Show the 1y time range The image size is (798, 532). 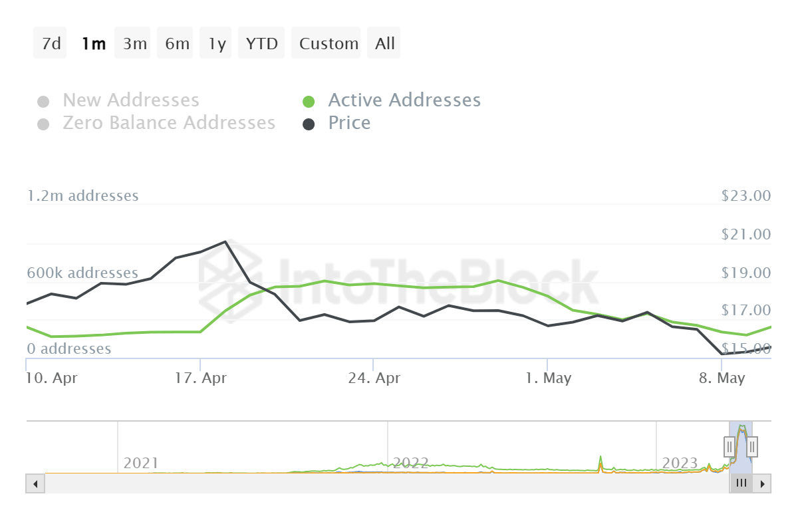(x=217, y=44)
